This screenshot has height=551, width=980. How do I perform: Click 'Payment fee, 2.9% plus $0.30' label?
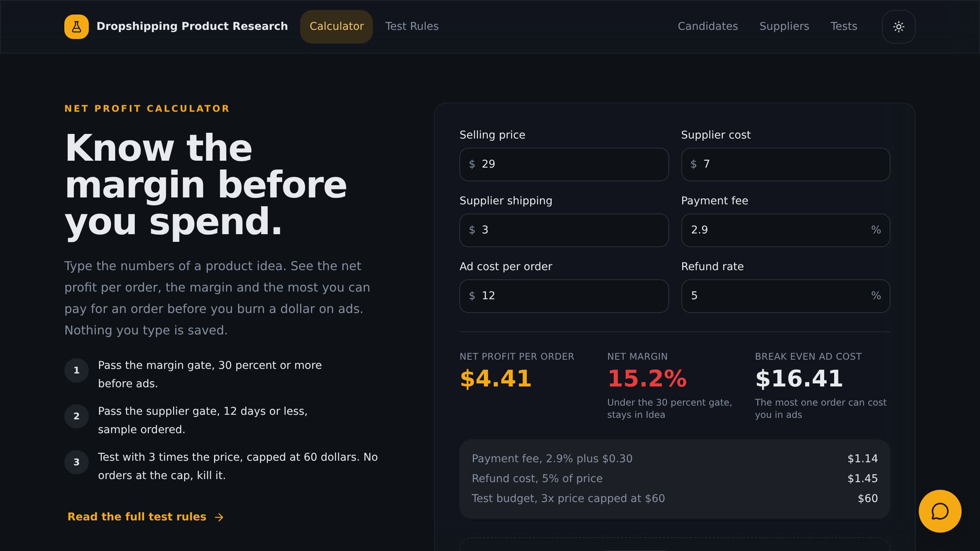[552, 458]
